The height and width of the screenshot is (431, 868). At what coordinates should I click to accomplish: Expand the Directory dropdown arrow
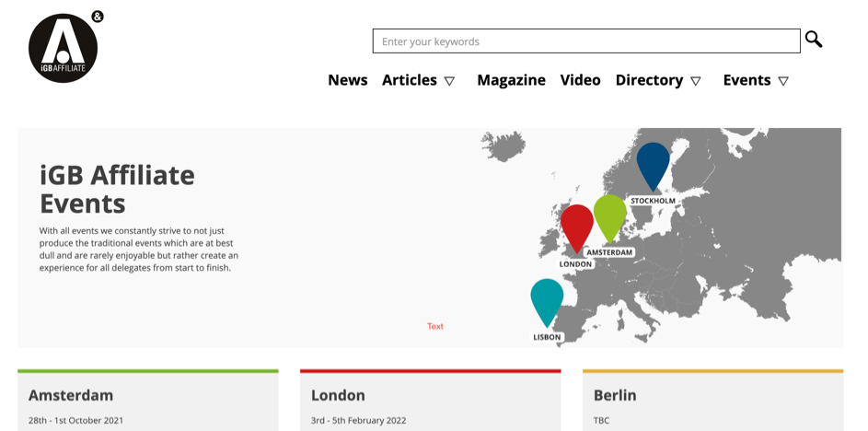(696, 81)
